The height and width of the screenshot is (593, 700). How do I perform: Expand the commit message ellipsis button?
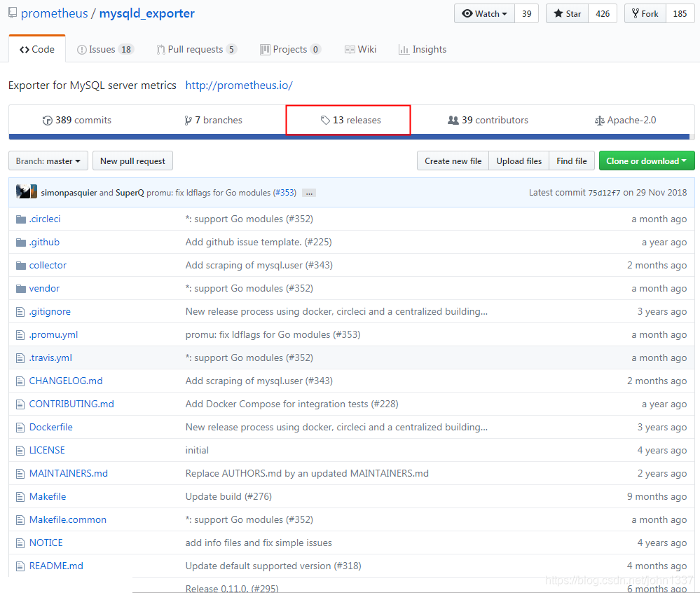(x=309, y=193)
